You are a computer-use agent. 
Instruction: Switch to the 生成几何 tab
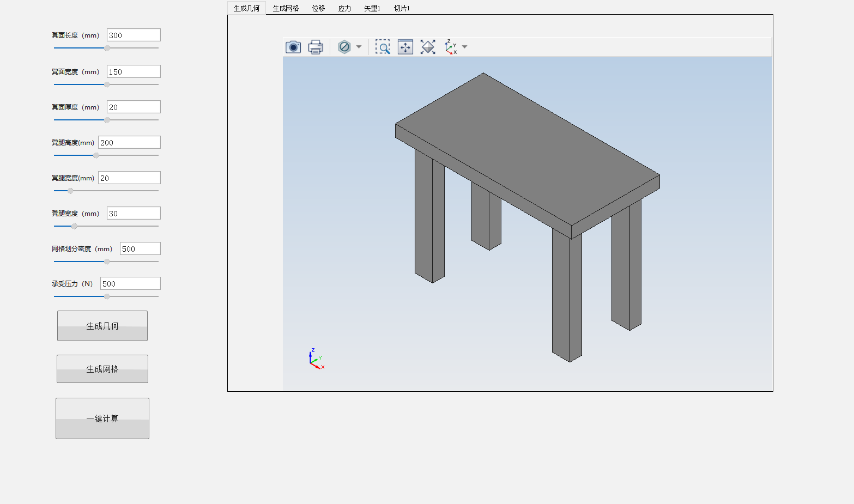tap(246, 8)
